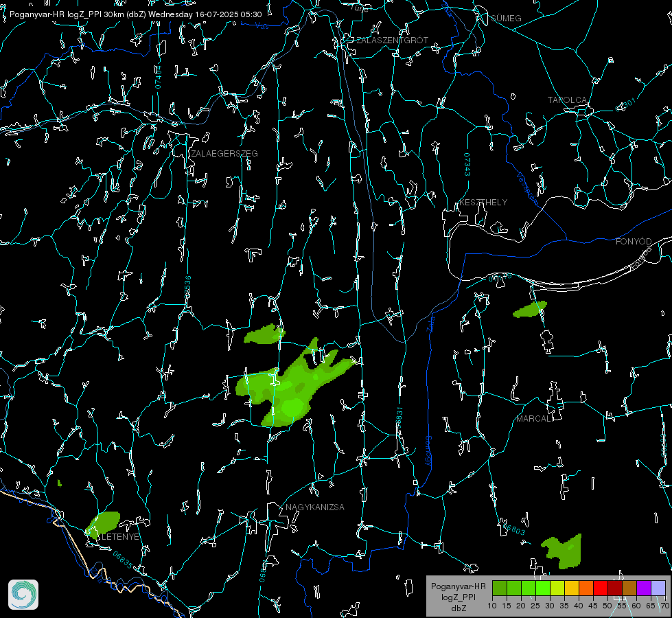Image resolution: width=672 pixels, height=618 pixels.
Task: Click the blue Somogy county label
Action: pos(428,451)
